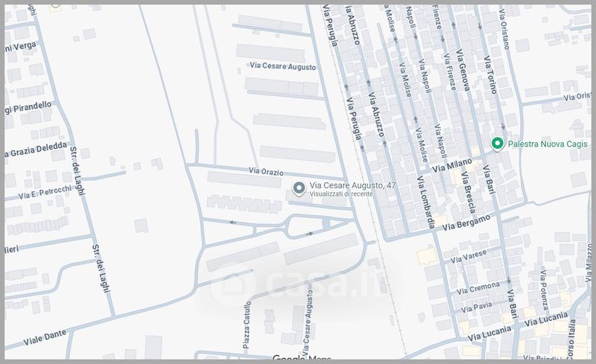The image size is (596, 364).
Task: Click the green Palestra Nuova Cagis marker
Action: [x=497, y=144]
